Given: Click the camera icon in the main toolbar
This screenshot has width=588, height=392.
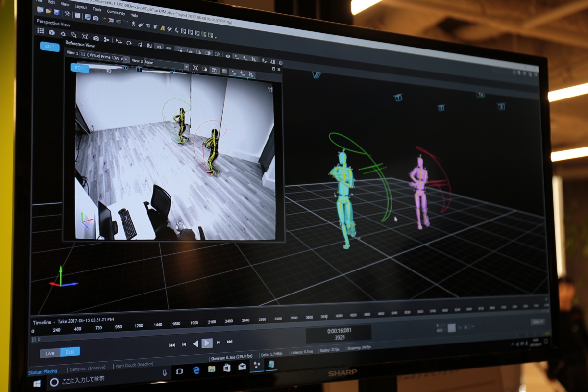Looking at the screenshot, I should point(95,18).
